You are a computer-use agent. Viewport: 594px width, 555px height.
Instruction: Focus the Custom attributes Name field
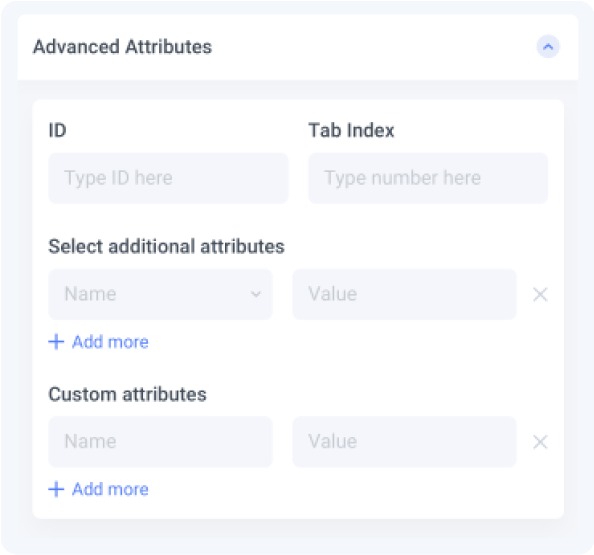[x=160, y=441]
